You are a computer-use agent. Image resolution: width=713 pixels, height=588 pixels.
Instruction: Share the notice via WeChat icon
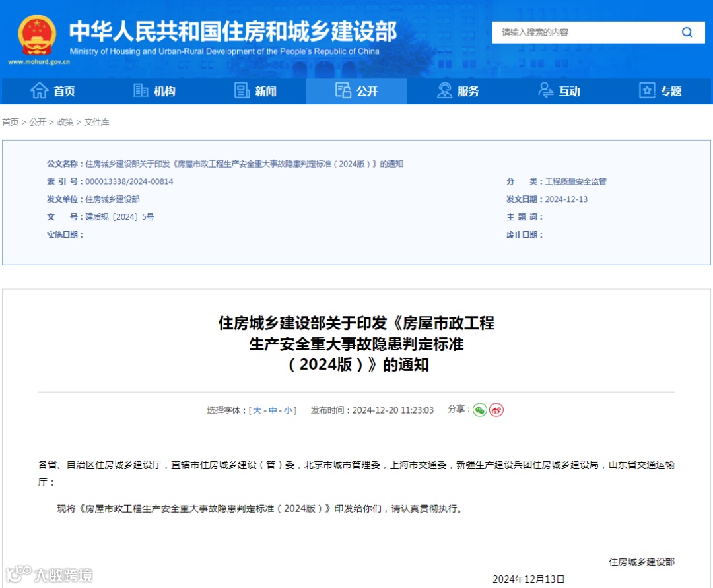click(480, 410)
